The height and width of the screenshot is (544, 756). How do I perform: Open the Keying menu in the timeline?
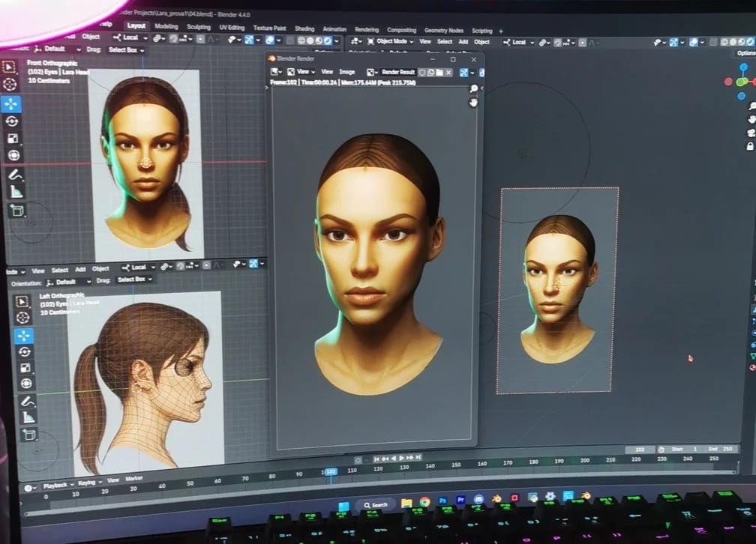tap(88, 483)
